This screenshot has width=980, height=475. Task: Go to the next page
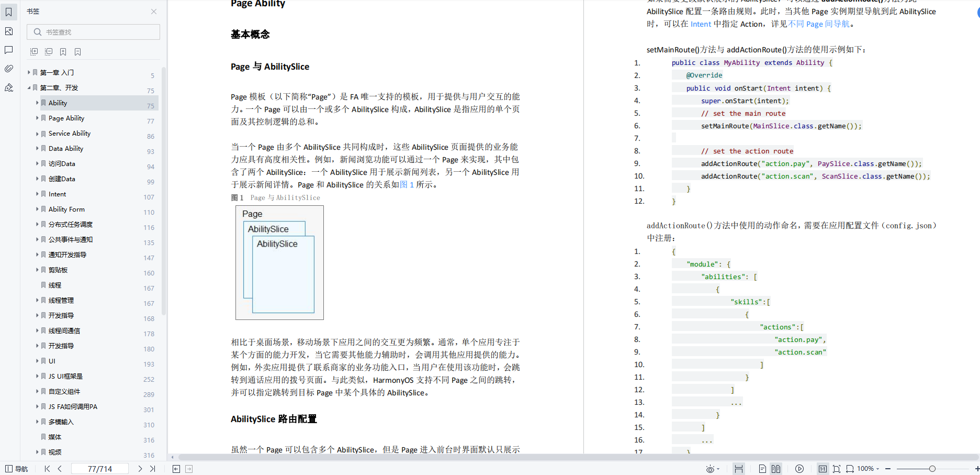click(x=140, y=469)
